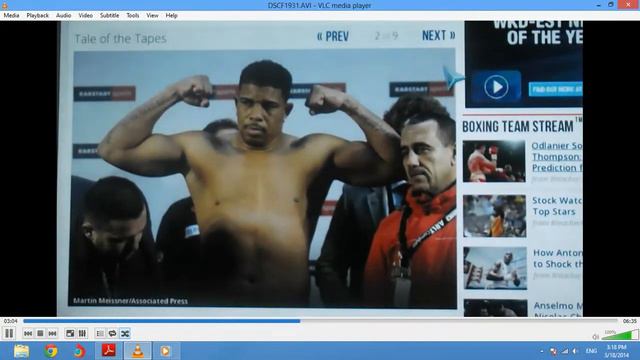Click inside the video display area
The image size is (640, 360).
tap(320, 169)
